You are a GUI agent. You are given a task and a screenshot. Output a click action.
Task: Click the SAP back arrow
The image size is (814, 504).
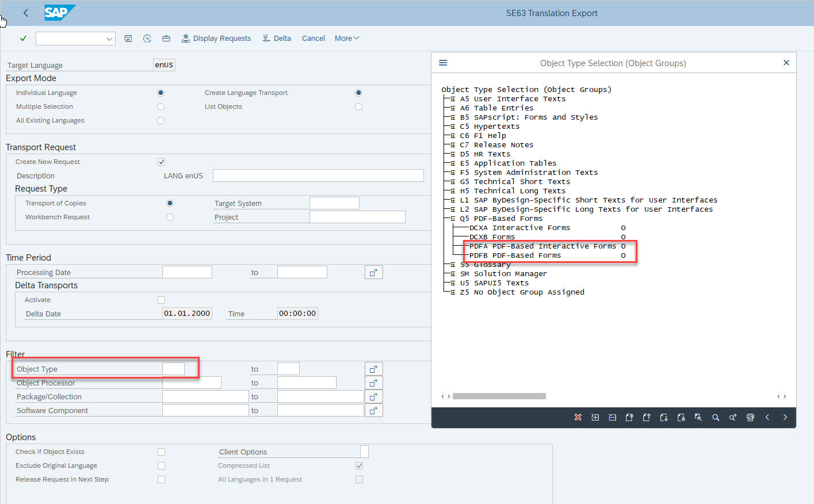point(26,13)
